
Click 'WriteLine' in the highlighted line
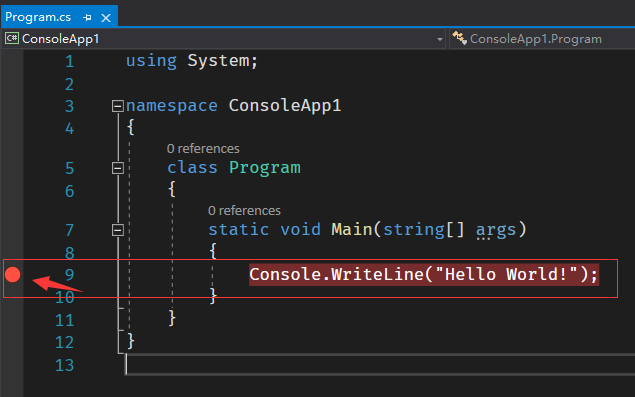pyautogui.click(x=377, y=274)
